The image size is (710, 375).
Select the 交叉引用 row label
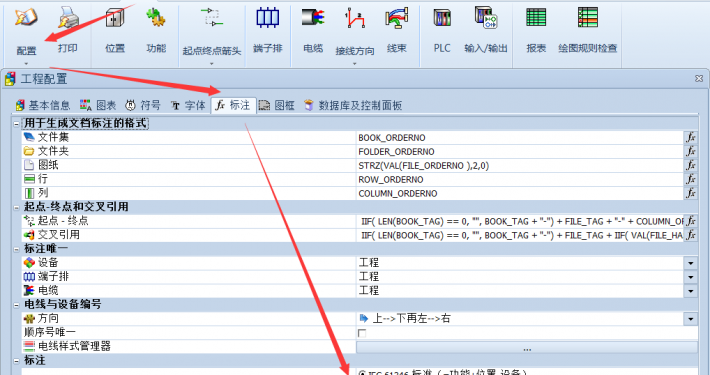(59, 235)
